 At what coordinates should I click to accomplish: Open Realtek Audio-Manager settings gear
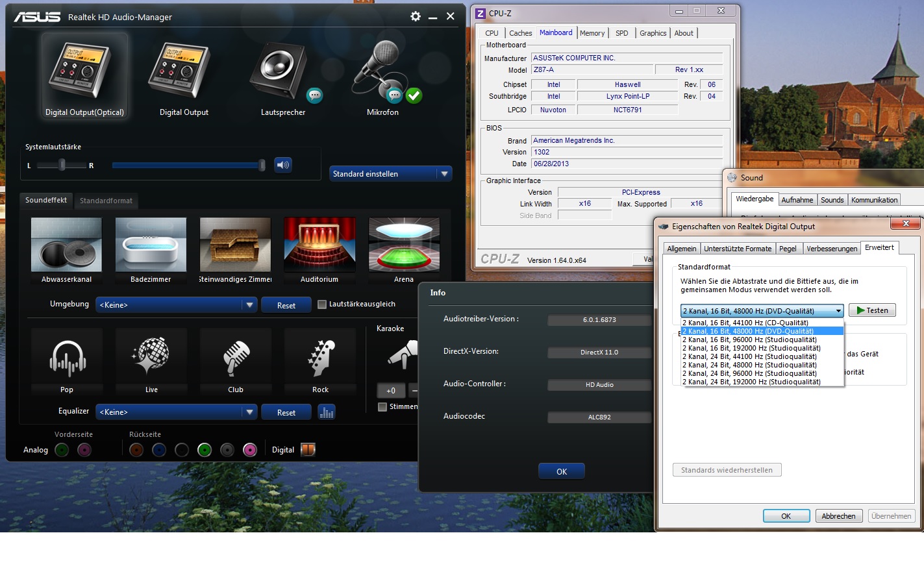click(416, 16)
